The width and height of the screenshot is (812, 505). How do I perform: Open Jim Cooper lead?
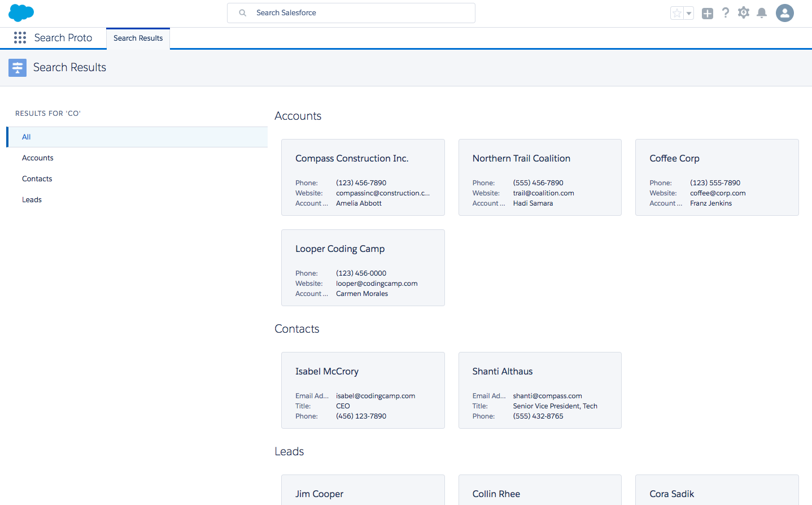[319, 494]
